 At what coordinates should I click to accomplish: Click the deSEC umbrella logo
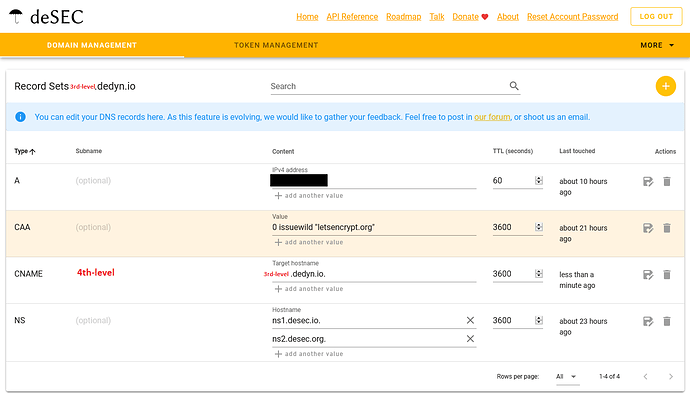(16, 16)
